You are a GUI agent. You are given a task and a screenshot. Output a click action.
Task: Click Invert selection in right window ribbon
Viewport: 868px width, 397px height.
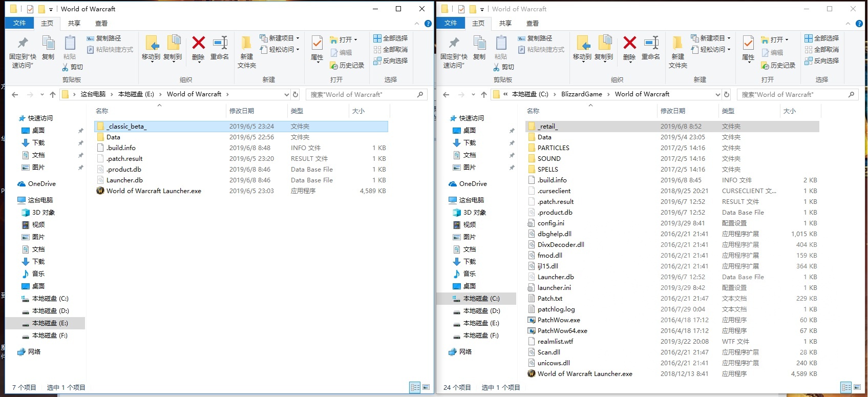tap(822, 60)
